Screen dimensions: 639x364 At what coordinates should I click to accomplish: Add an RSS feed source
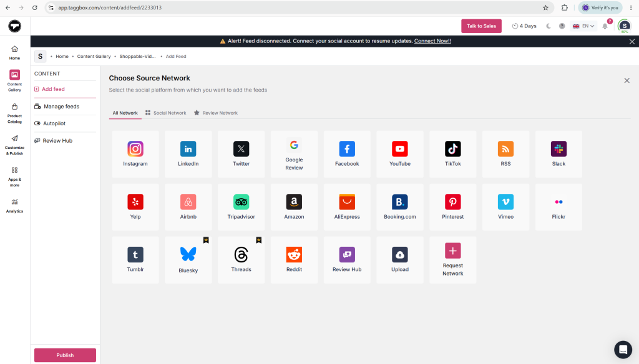505,154
